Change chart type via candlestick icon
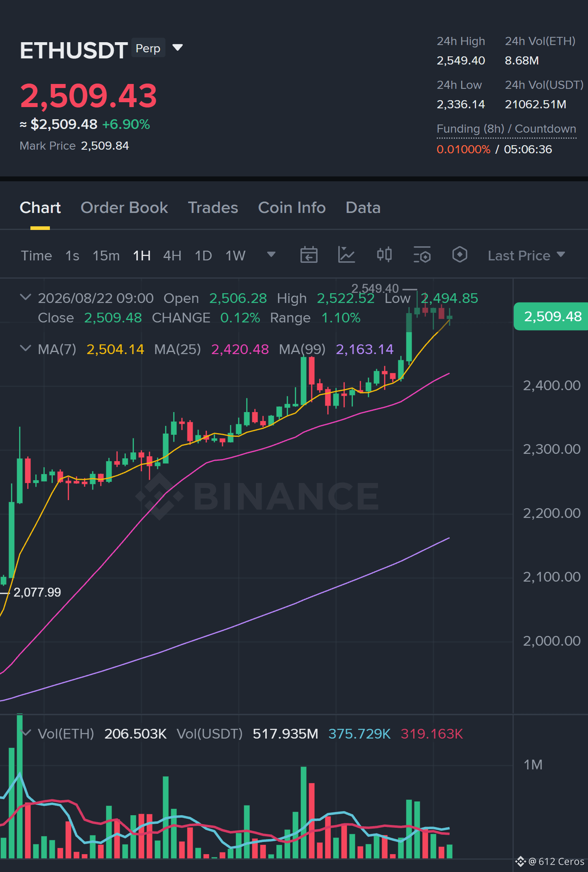The height and width of the screenshot is (872, 588). click(x=384, y=255)
